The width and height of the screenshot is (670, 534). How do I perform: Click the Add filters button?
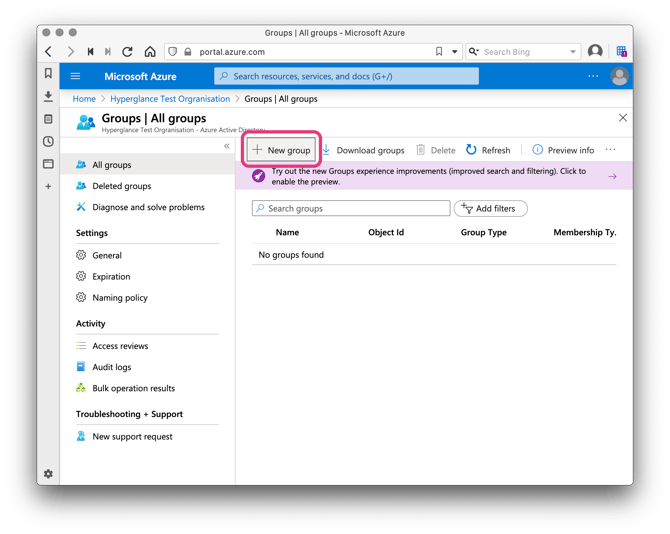(491, 208)
